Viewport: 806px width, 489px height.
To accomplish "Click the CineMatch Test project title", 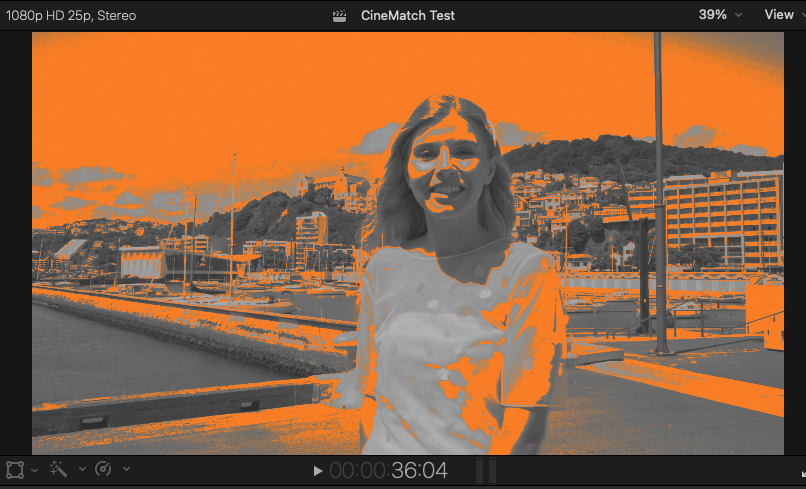I will click(x=407, y=16).
